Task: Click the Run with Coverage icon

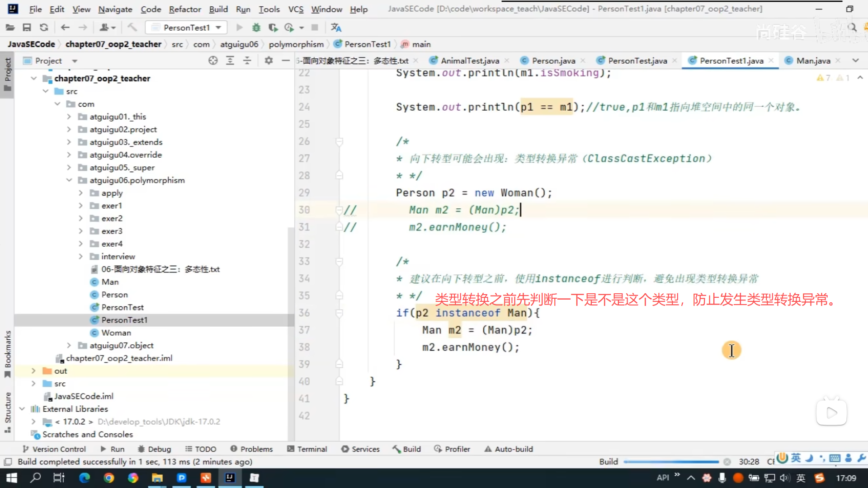Action: click(273, 28)
